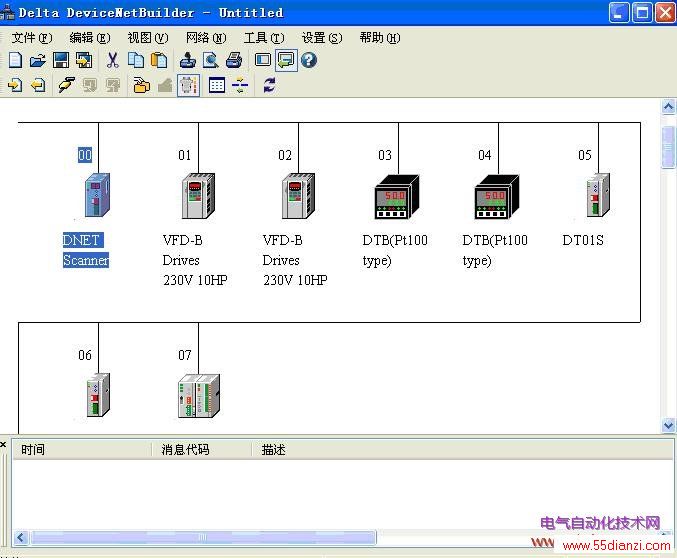Click the upload arrow-out-of-page icon
Screen dimensions: 677x558
[38, 85]
